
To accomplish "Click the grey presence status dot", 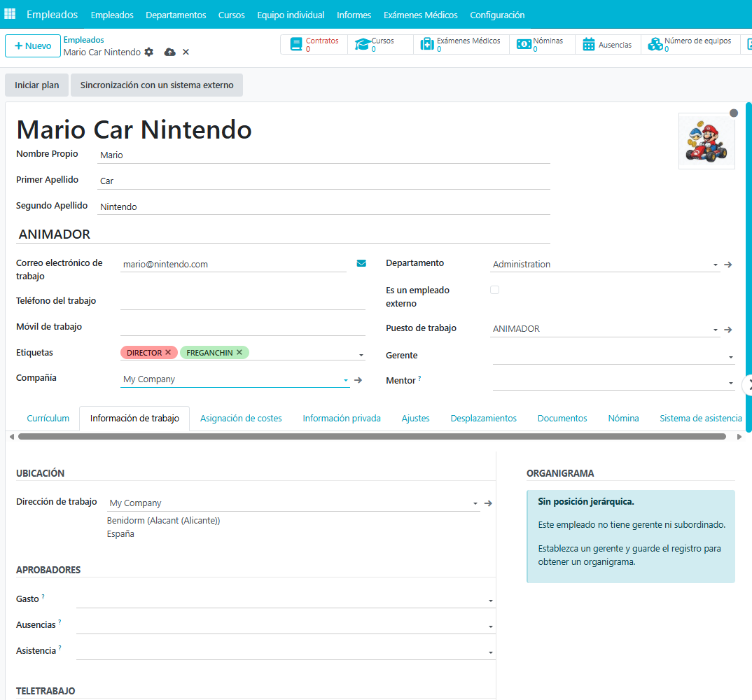I will point(734,113).
